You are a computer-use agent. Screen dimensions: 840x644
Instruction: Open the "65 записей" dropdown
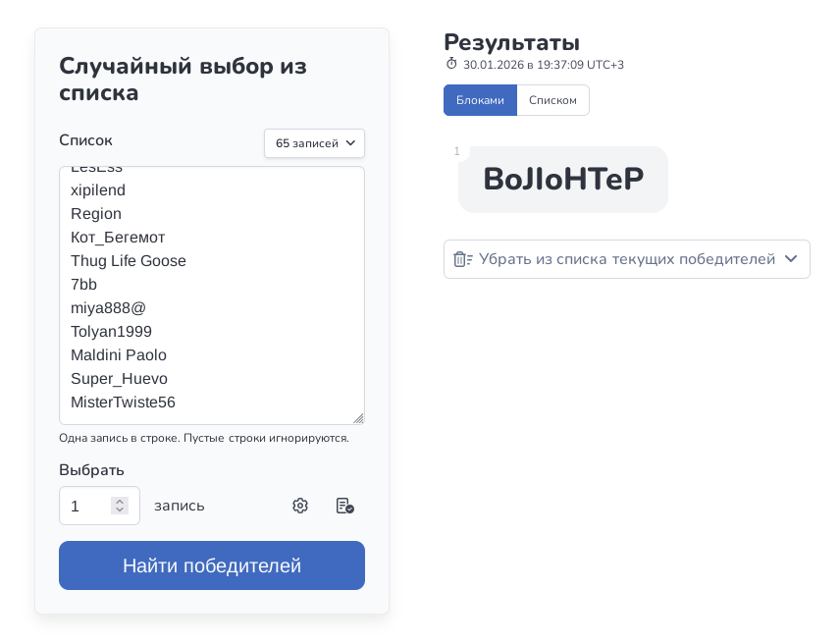click(314, 143)
